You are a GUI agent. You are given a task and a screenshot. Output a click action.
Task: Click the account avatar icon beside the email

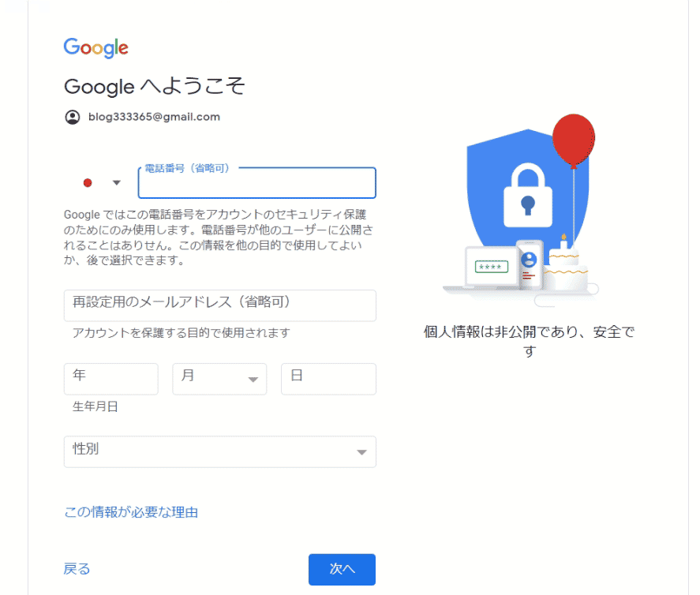pyautogui.click(x=73, y=117)
